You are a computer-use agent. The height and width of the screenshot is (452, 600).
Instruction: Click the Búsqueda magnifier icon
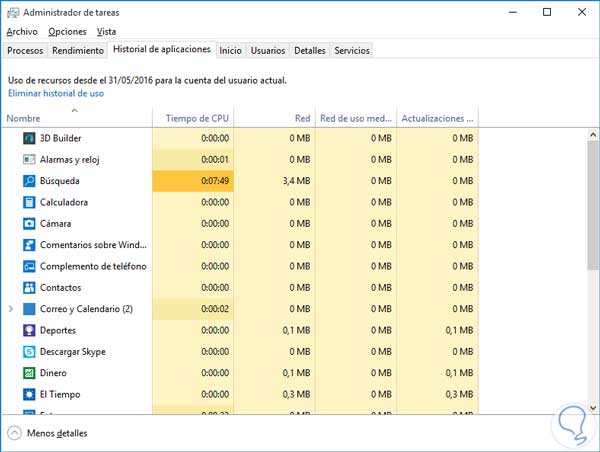click(x=29, y=181)
